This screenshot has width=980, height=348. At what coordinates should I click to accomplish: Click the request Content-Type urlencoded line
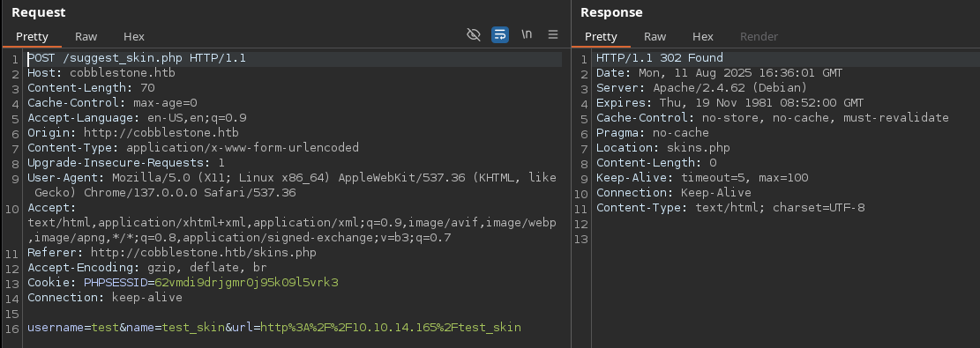click(x=193, y=148)
